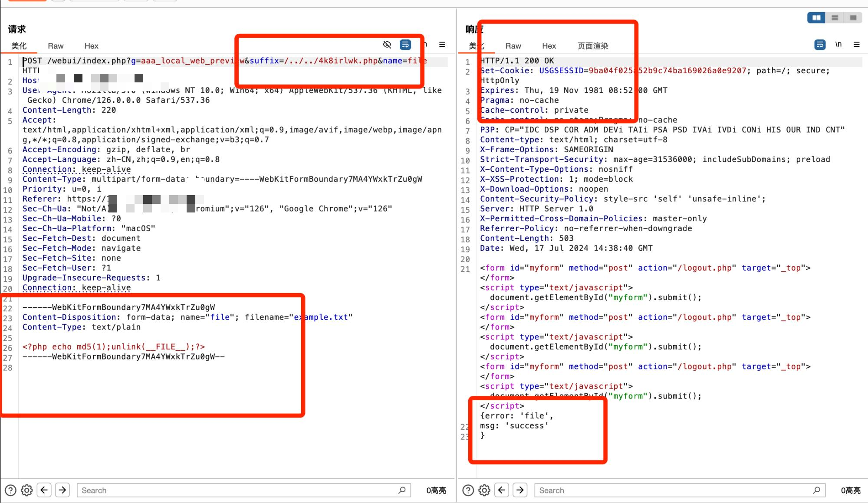
Task: Click request search help icon
Action: click(10, 490)
